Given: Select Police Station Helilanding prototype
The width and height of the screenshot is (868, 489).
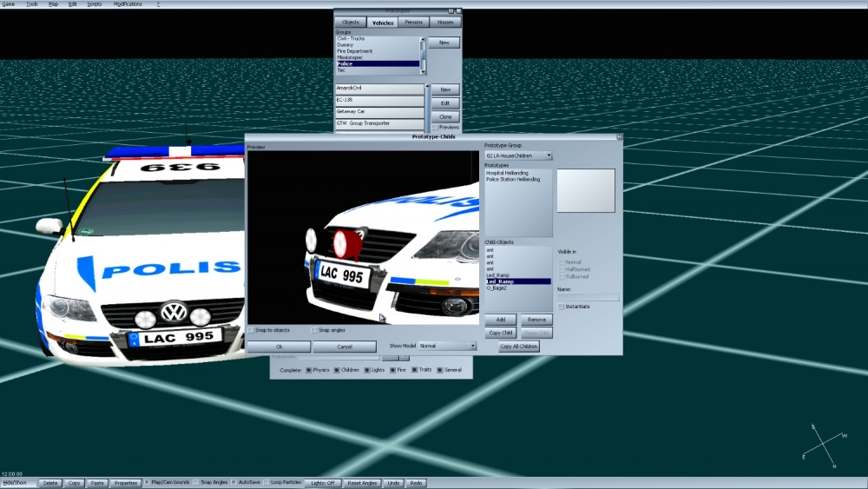Looking at the screenshot, I should pos(512,179).
